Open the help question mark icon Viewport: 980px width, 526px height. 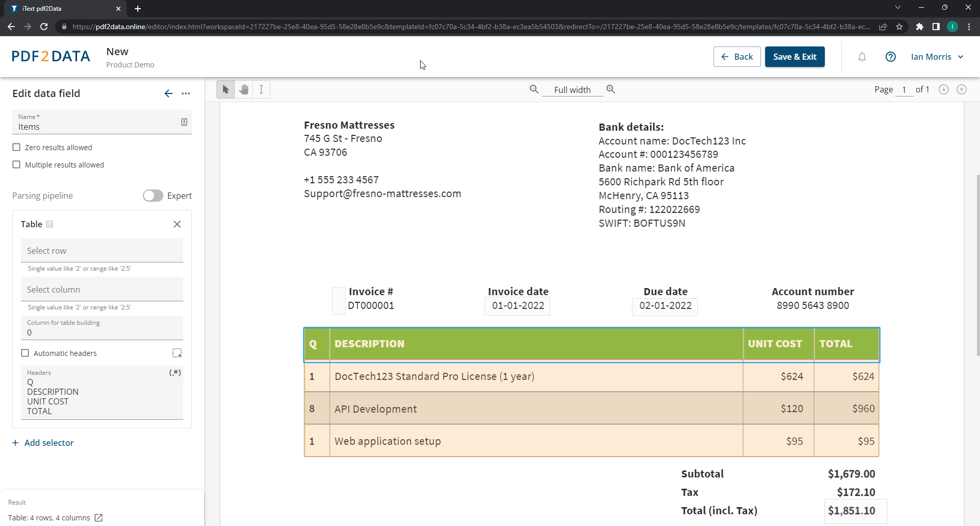click(x=891, y=57)
